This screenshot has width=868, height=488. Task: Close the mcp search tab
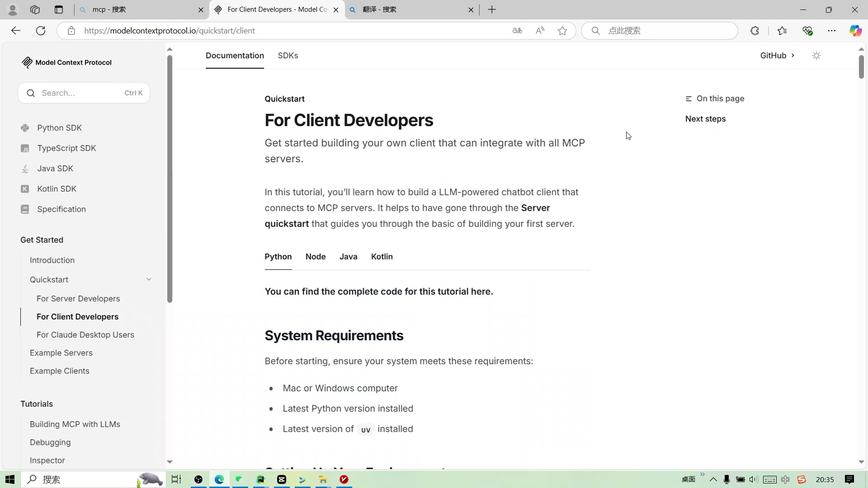click(201, 10)
